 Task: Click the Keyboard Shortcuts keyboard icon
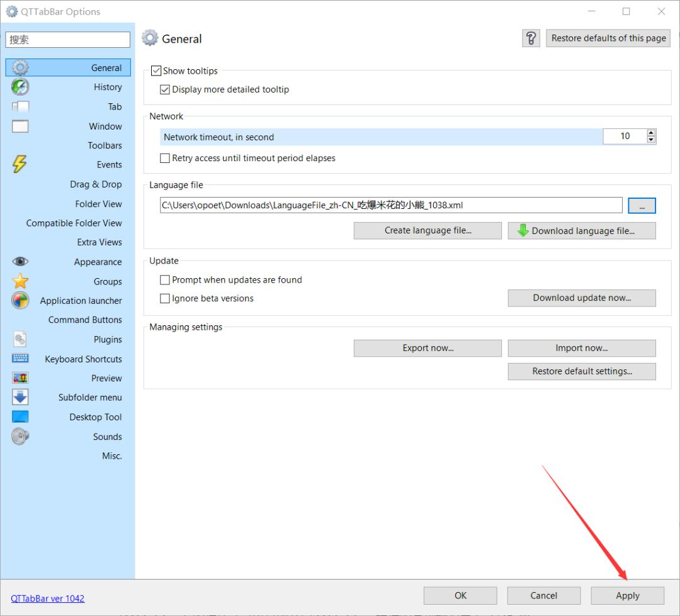coord(20,359)
